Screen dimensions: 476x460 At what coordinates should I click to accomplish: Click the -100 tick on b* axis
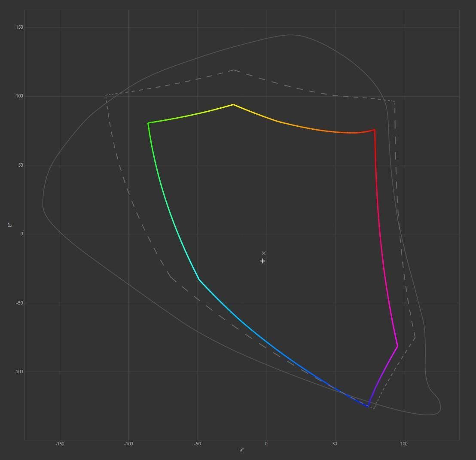18,372
